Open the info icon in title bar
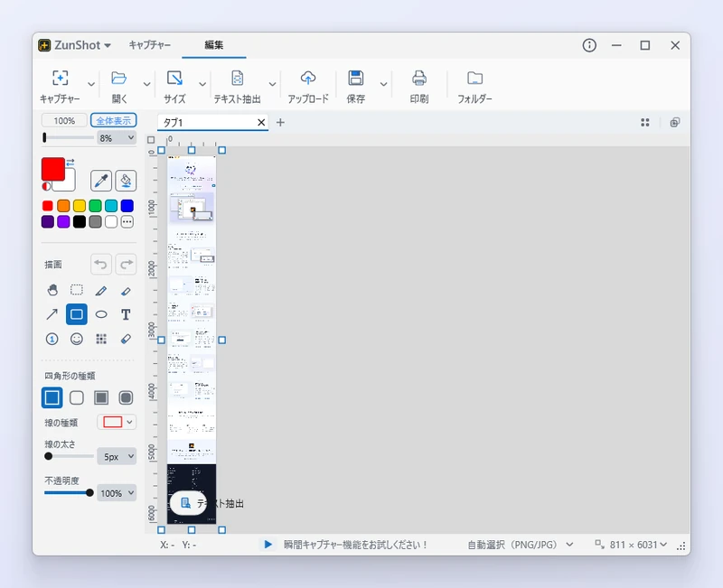 (x=589, y=45)
